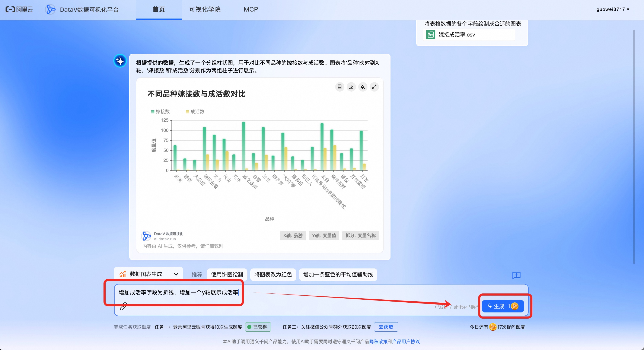Click the DataV数据可视化平台 title text
This screenshot has width=644, height=350.
(89, 10)
